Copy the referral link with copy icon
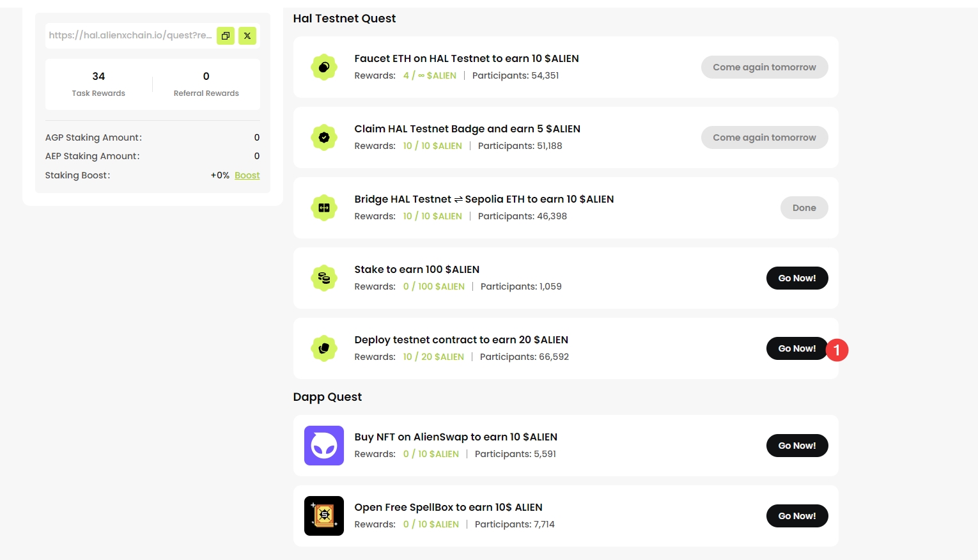This screenshot has width=978, height=560. (226, 36)
